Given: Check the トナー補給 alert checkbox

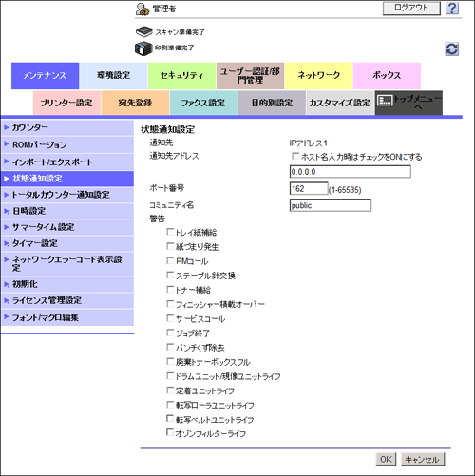Looking at the screenshot, I should coord(170,290).
